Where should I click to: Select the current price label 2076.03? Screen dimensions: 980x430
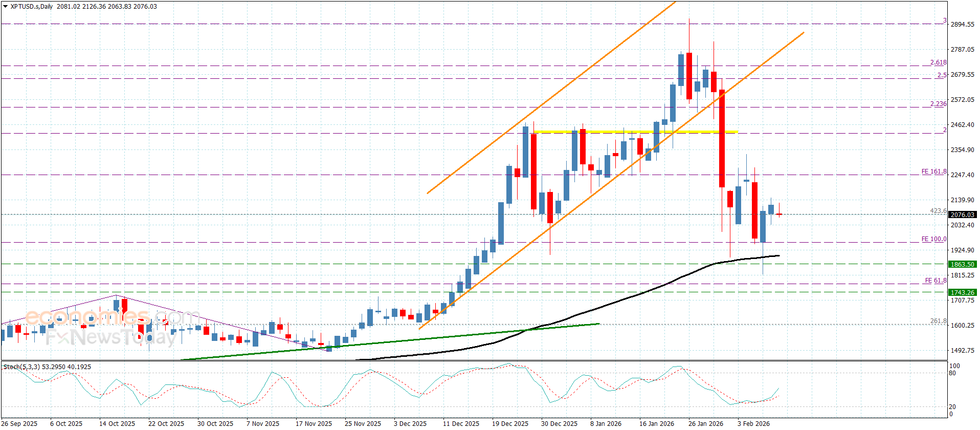pyautogui.click(x=963, y=214)
